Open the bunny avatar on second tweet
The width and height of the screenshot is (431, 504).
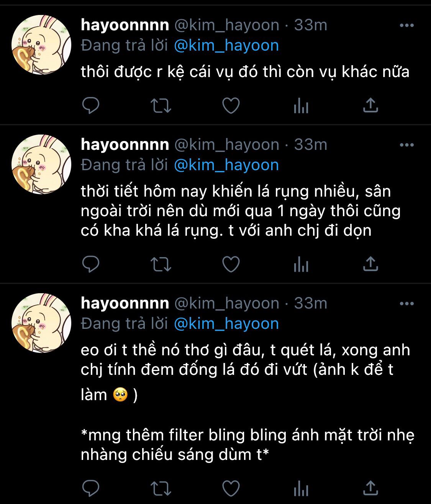[x=41, y=164]
